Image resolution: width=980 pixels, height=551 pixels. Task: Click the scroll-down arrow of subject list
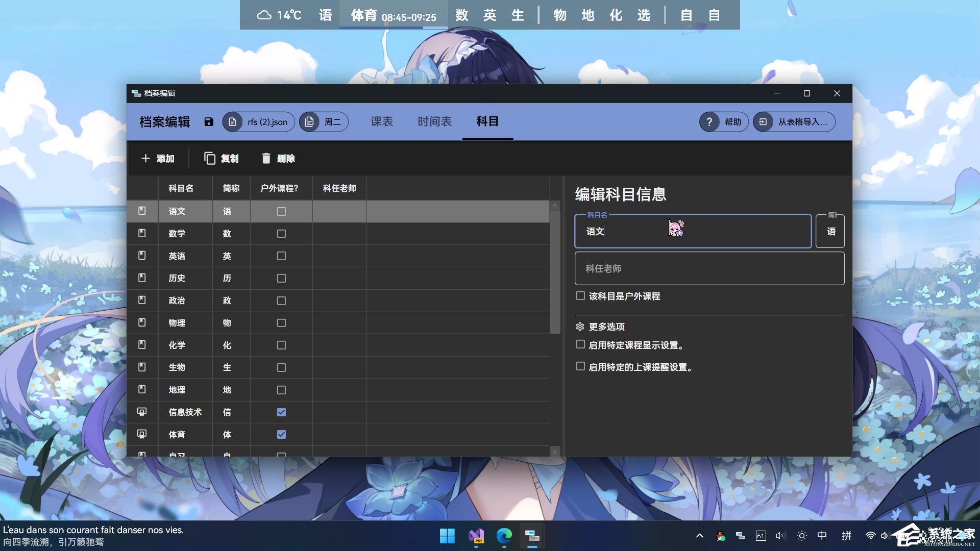pyautogui.click(x=555, y=452)
